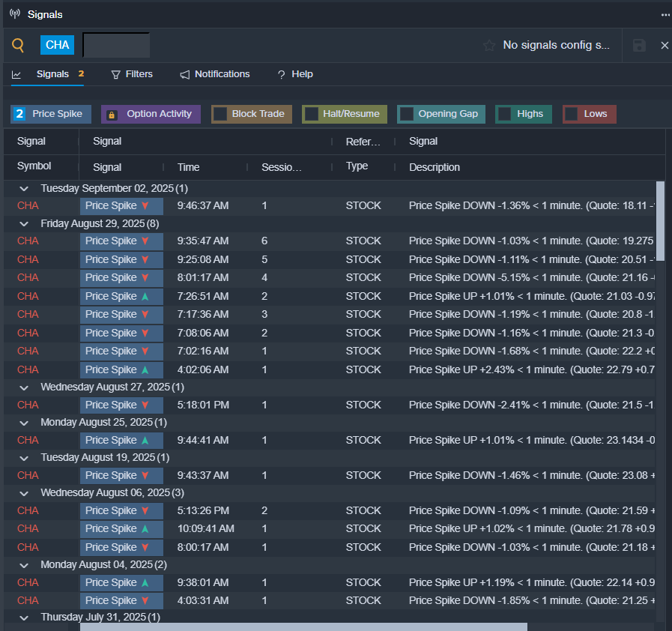This screenshot has width=672, height=631.
Task: Collapse the Wednesday August 27, 2025 group
Action: [x=24, y=387]
